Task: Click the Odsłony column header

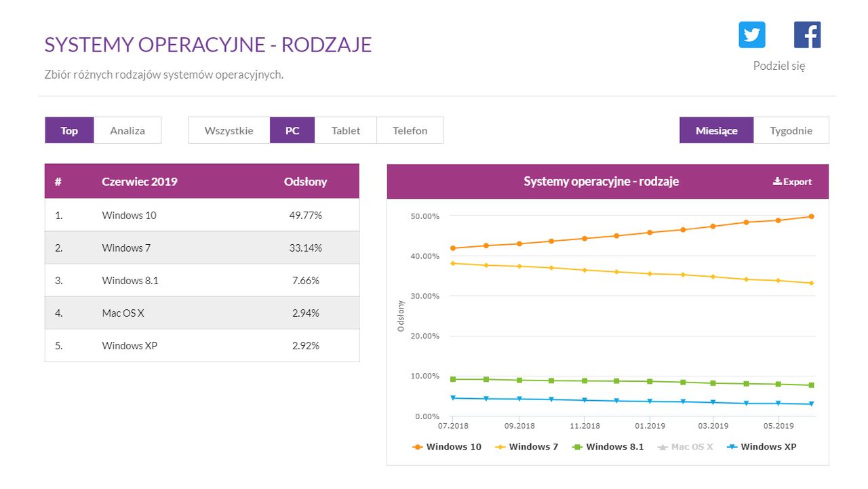Action: [305, 182]
